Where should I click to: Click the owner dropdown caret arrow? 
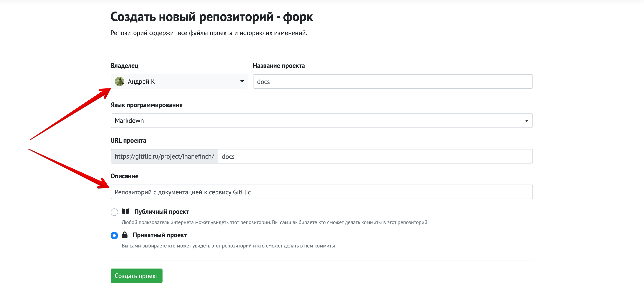tap(242, 81)
